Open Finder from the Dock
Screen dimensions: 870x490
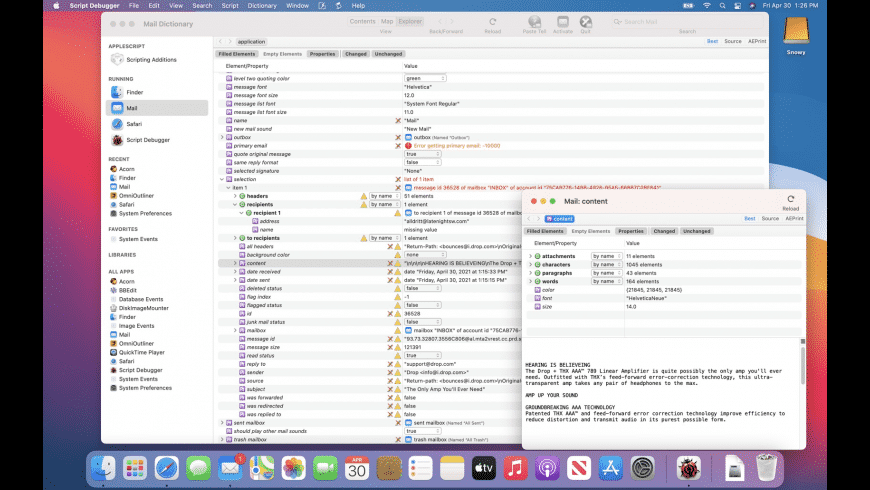point(103,468)
